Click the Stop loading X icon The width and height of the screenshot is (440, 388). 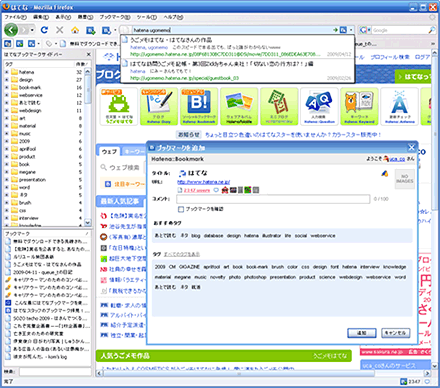(60, 30)
